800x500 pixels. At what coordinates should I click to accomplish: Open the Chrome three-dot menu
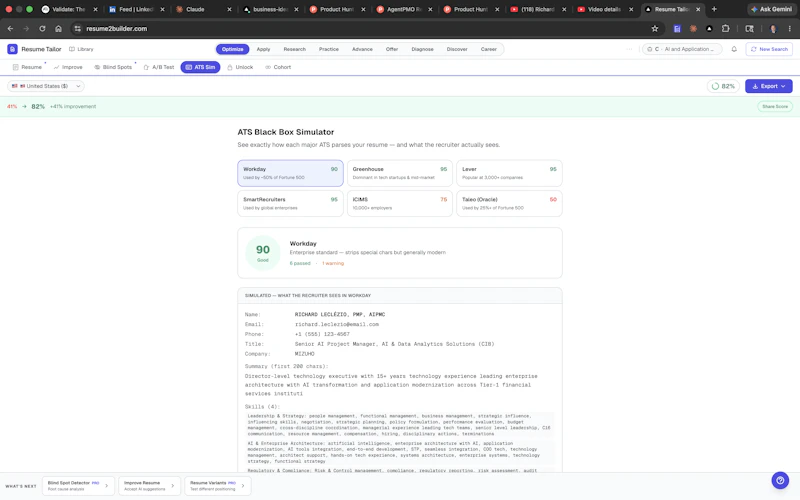point(789,29)
